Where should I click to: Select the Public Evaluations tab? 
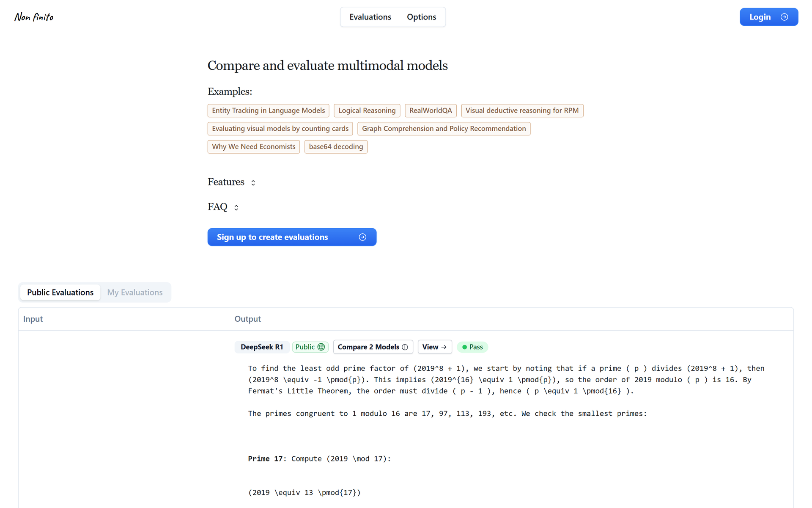point(60,293)
